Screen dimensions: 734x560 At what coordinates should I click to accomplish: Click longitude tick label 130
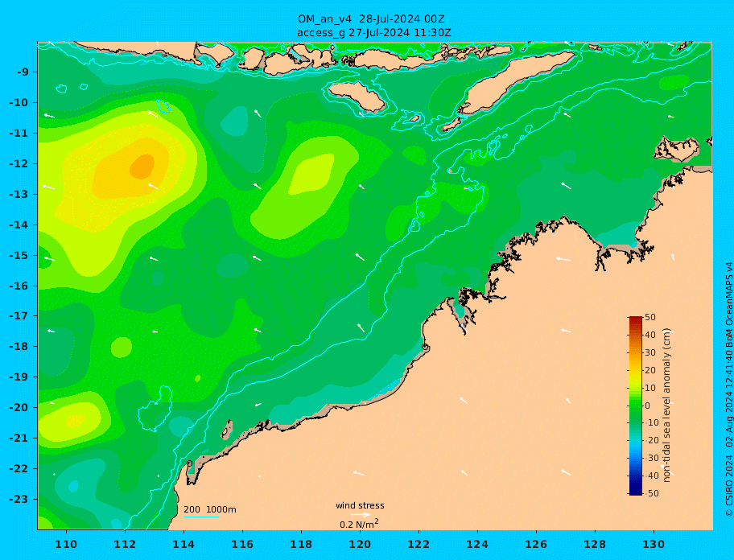click(654, 544)
